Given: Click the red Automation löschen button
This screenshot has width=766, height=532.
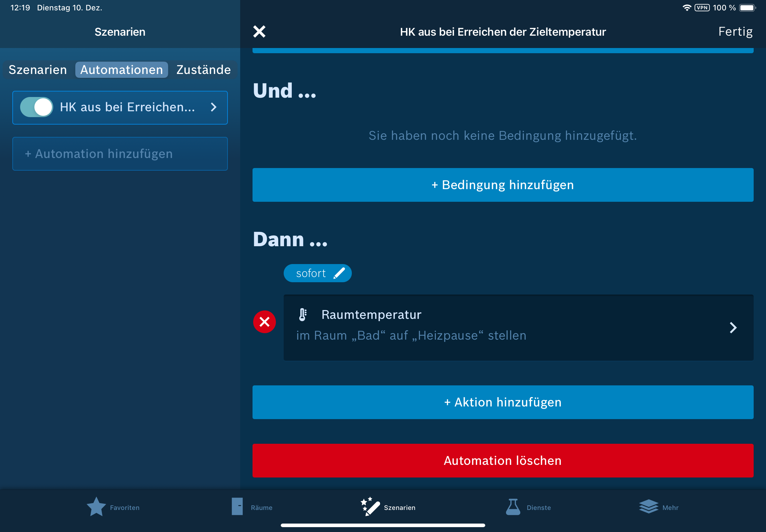Looking at the screenshot, I should pyautogui.click(x=502, y=460).
